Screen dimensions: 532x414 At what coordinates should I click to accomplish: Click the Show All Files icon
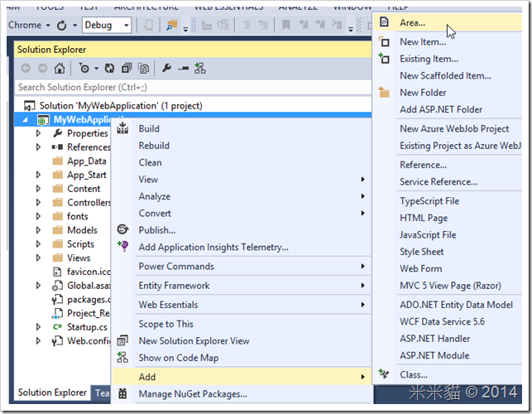[x=143, y=68]
